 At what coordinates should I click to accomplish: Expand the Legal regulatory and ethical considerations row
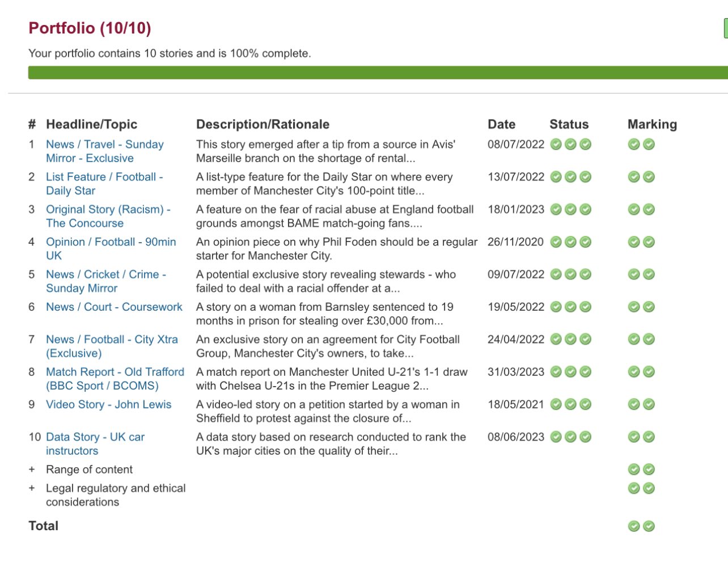click(31, 488)
